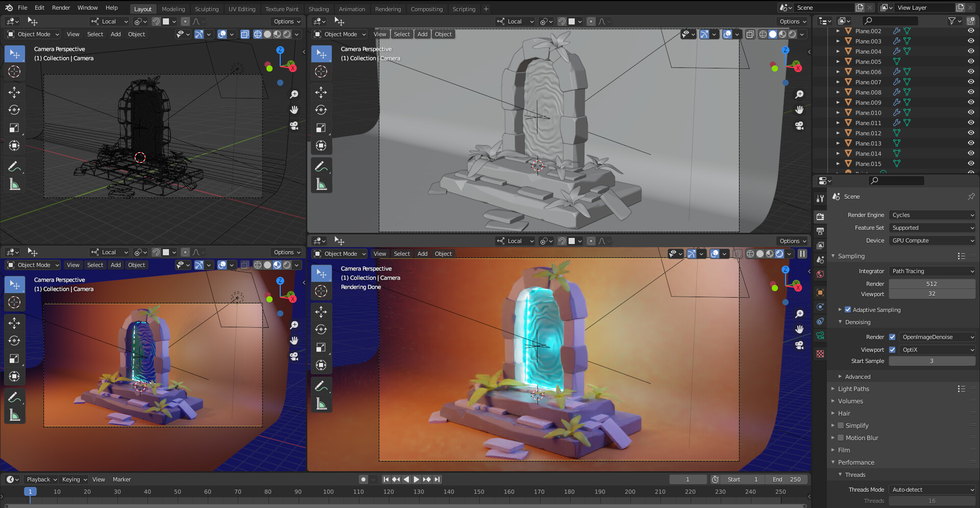
Task: Select the Annotate tool icon
Action: 14,166
